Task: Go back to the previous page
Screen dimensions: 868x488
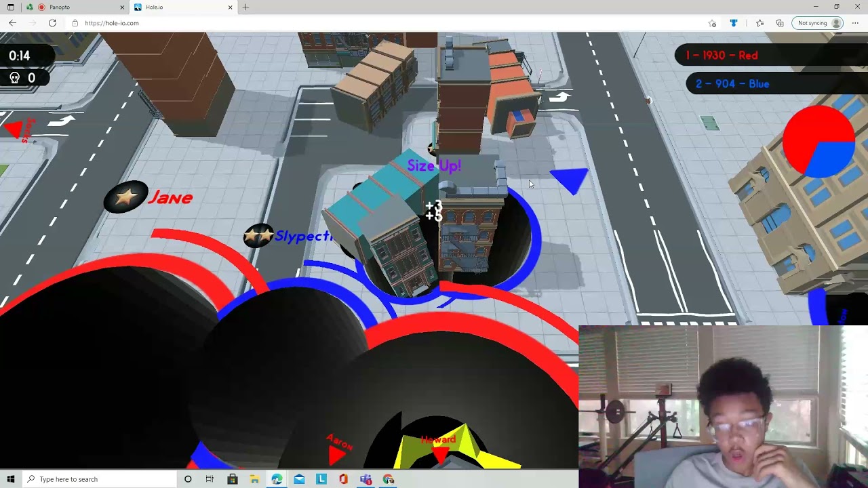Action: click(x=12, y=23)
